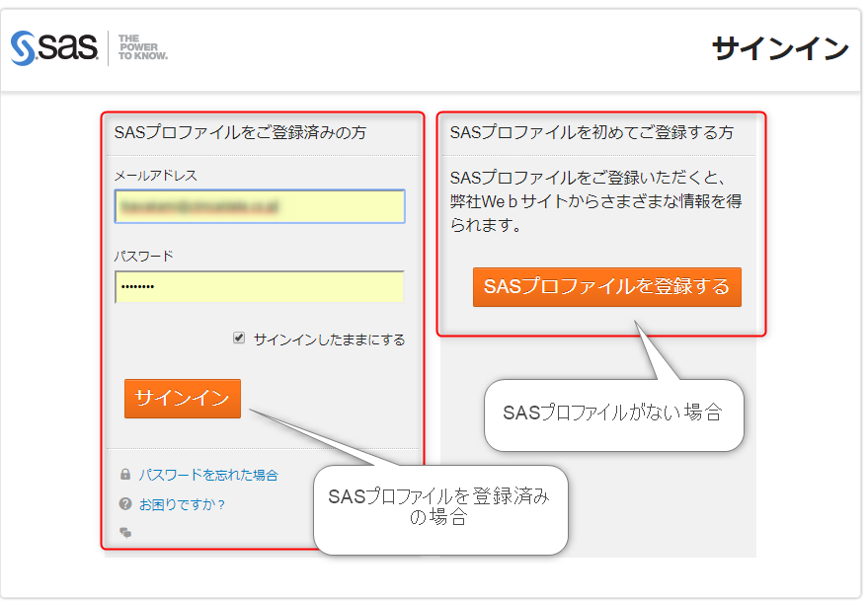Click the サインイン page title
This screenshot has height=602, width=868.
pos(780,48)
